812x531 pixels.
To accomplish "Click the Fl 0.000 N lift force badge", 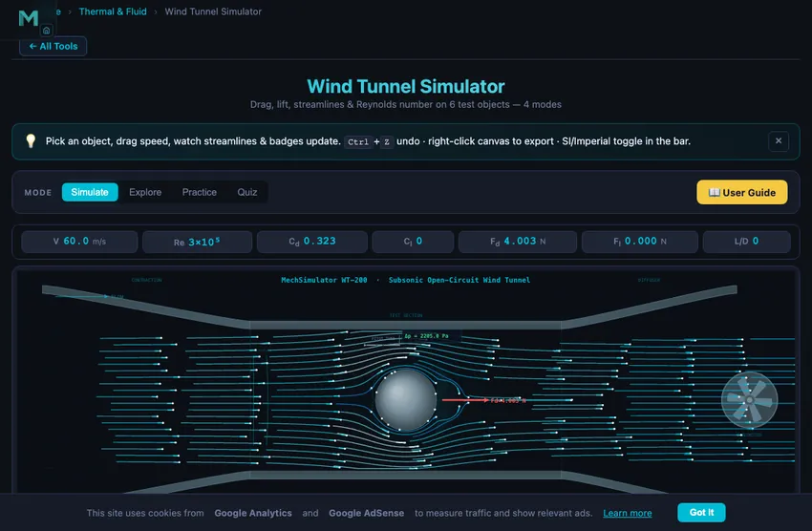I will 639,242.
